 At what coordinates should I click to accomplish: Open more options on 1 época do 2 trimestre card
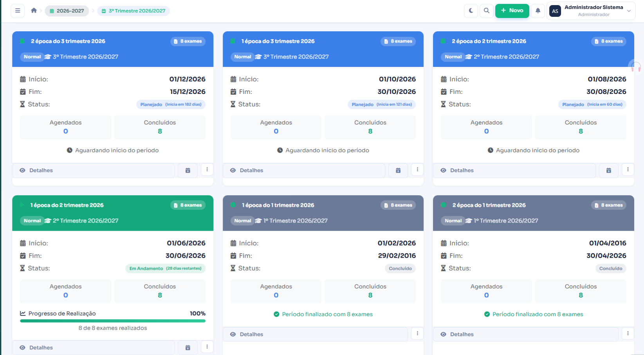pyautogui.click(x=207, y=347)
